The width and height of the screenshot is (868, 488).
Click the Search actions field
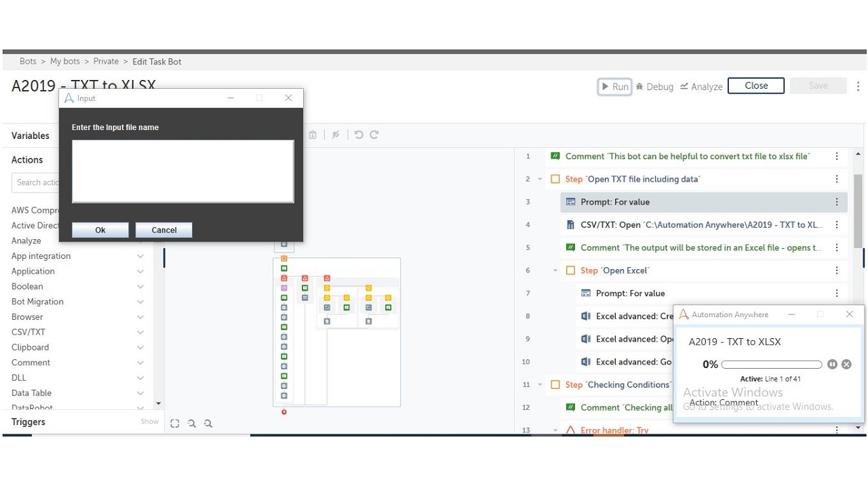(36, 182)
